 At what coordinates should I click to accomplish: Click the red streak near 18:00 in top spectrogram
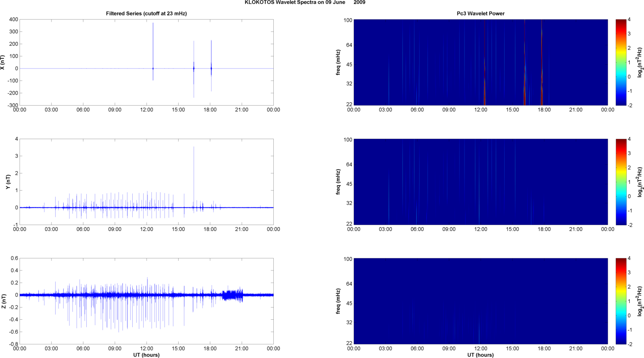(542, 63)
